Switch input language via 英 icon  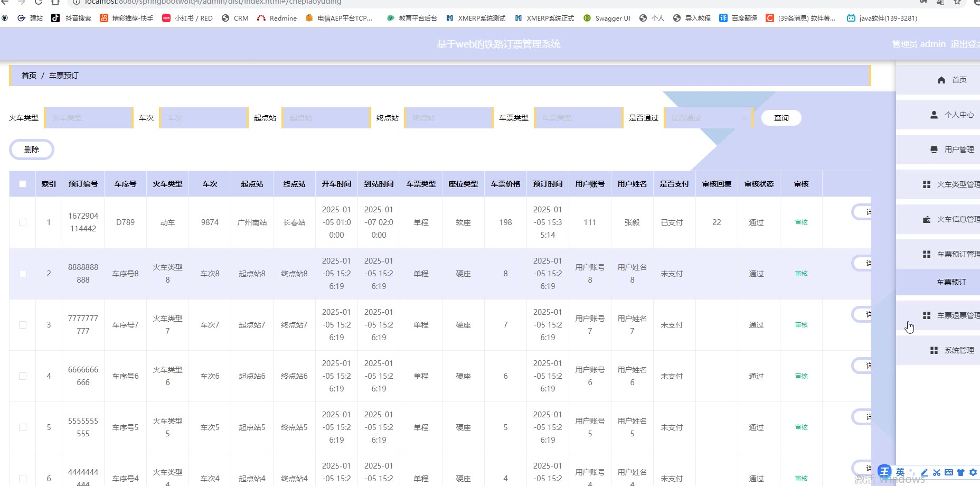click(900, 472)
